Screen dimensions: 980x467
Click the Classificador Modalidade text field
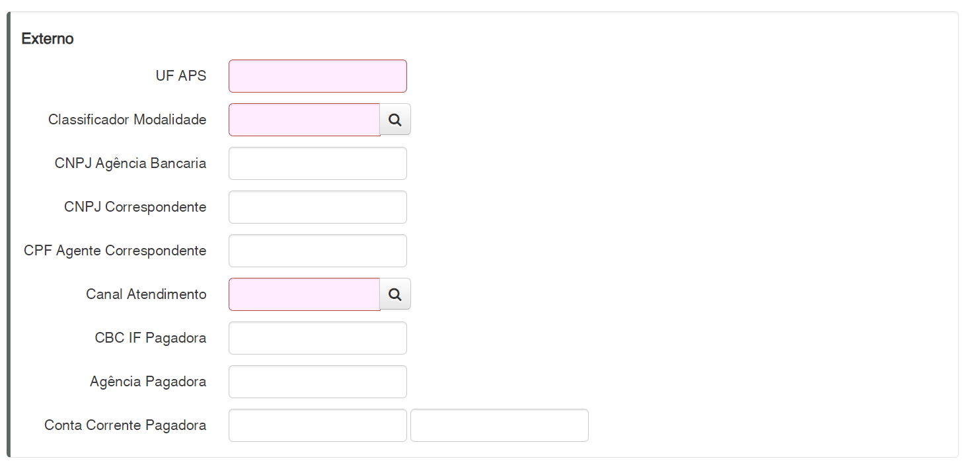(304, 120)
